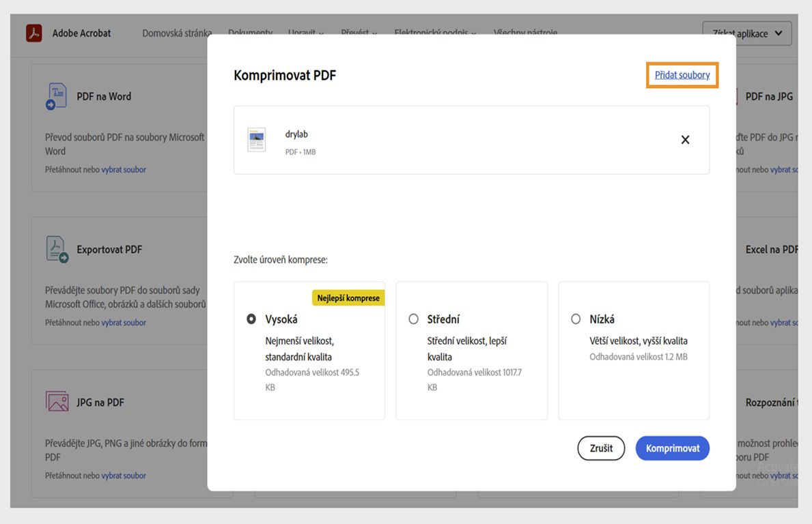Switch to Domovská stránka

coord(176,32)
